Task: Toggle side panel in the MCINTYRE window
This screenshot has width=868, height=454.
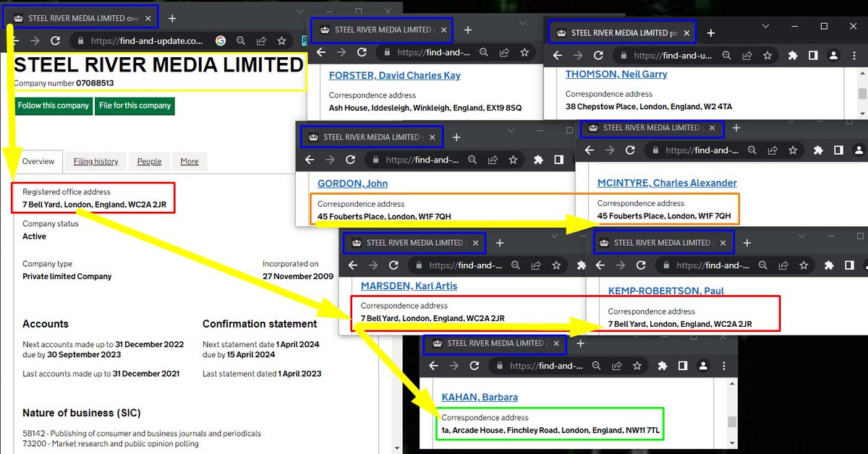Action: pos(838,150)
